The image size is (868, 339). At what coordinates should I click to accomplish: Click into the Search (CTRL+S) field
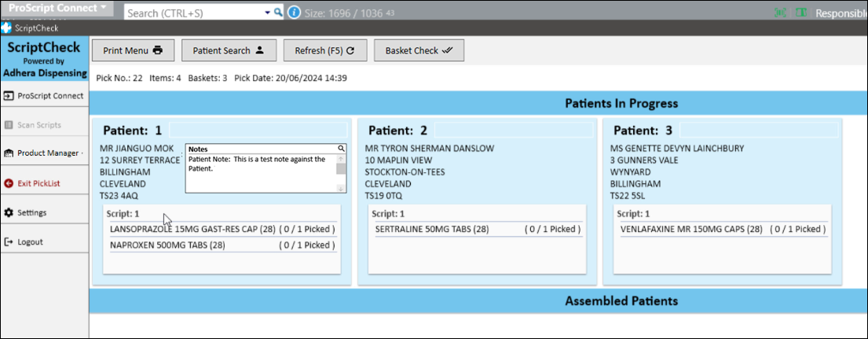[194, 12]
